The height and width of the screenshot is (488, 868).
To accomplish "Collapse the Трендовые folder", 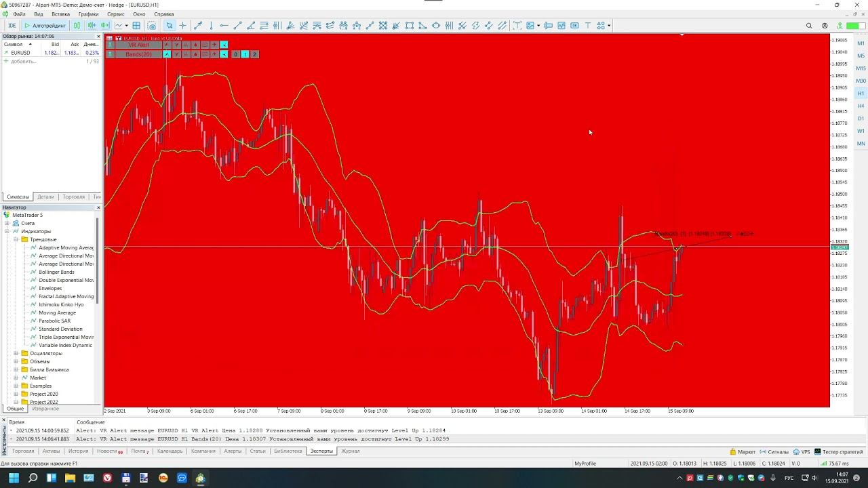I will tap(16, 239).
